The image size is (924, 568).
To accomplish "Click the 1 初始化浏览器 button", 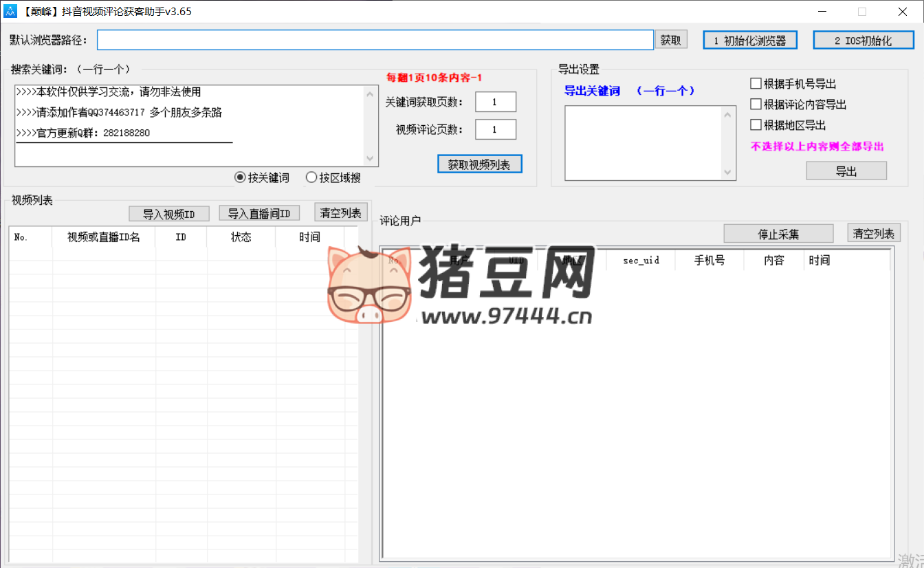I will point(749,41).
